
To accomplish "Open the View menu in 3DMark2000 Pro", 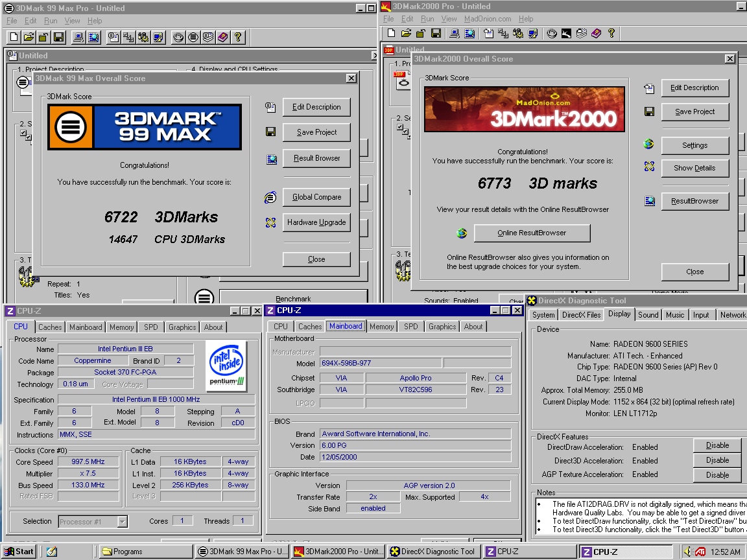I will click(449, 19).
